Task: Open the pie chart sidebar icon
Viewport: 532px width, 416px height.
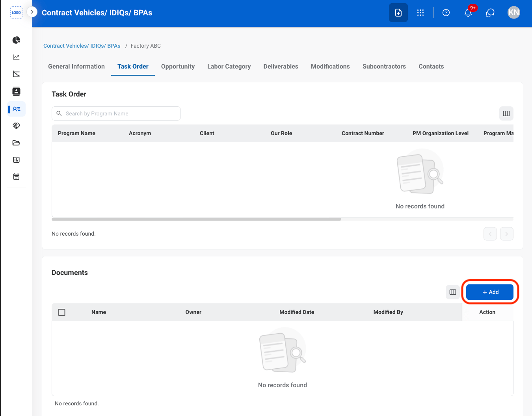Action: pos(16,40)
